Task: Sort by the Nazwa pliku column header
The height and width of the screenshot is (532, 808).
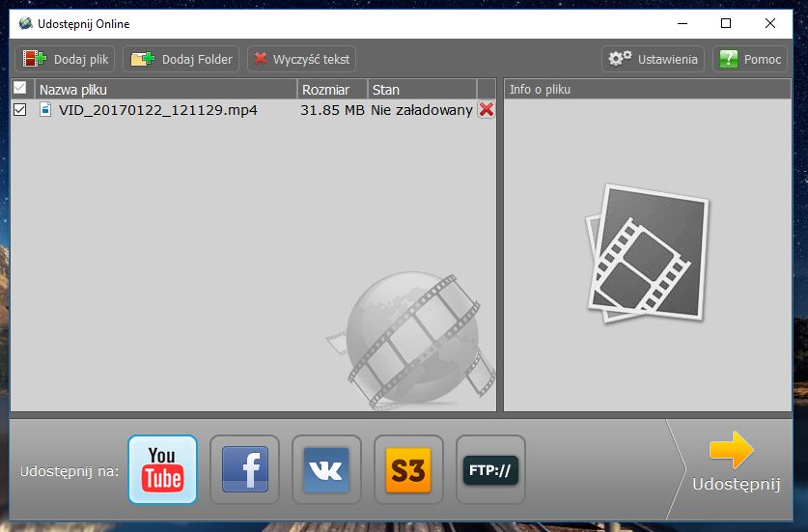Action: [165, 89]
